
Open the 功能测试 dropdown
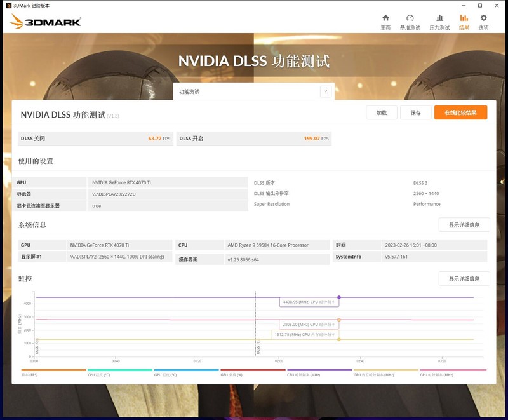point(254,91)
